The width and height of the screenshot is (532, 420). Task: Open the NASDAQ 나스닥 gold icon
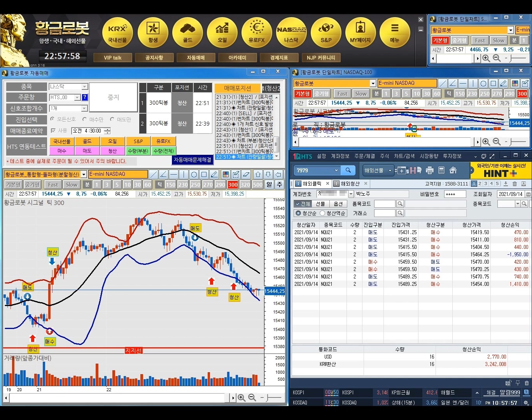pos(291,33)
